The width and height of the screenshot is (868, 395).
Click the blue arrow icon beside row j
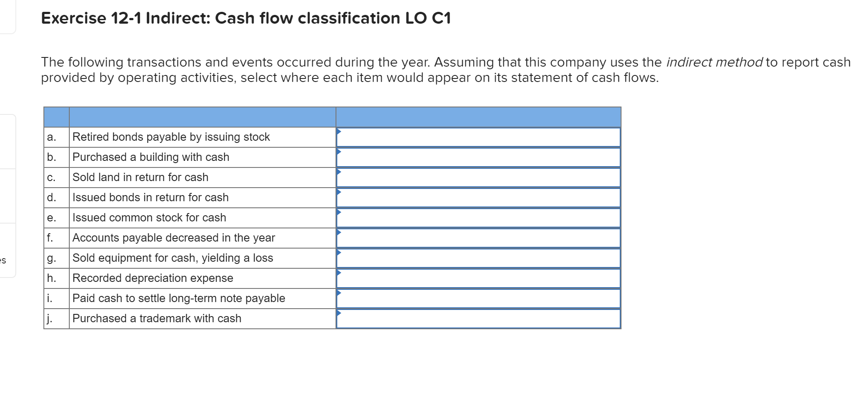[x=339, y=313]
